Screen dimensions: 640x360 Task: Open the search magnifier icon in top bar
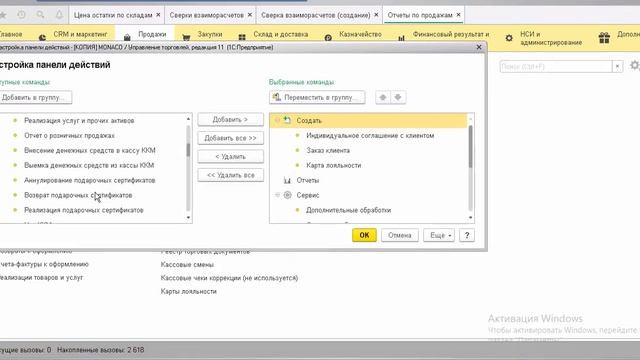coord(40,15)
